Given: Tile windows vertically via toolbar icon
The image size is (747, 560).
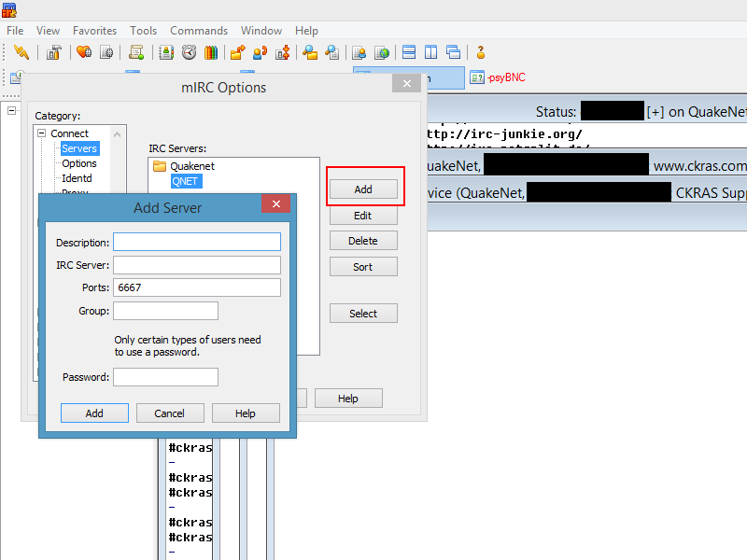Looking at the screenshot, I should [430, 52].
